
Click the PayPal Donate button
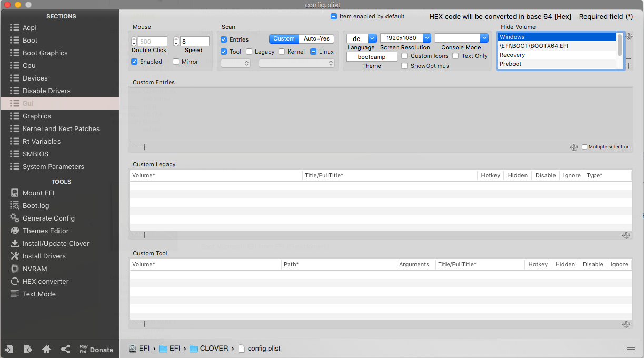[96, 349]
